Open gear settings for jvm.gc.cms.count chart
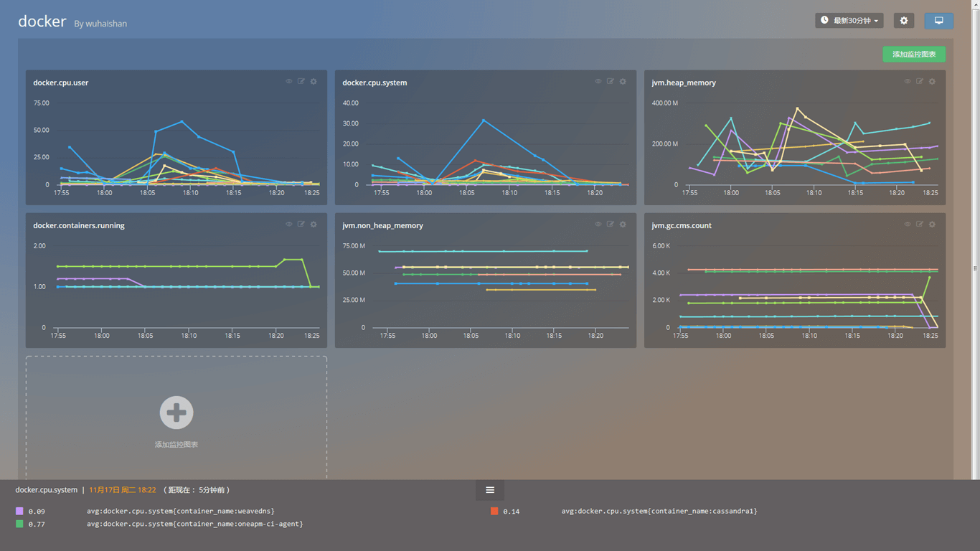This screenshot has width=980, height=551. 932,225
